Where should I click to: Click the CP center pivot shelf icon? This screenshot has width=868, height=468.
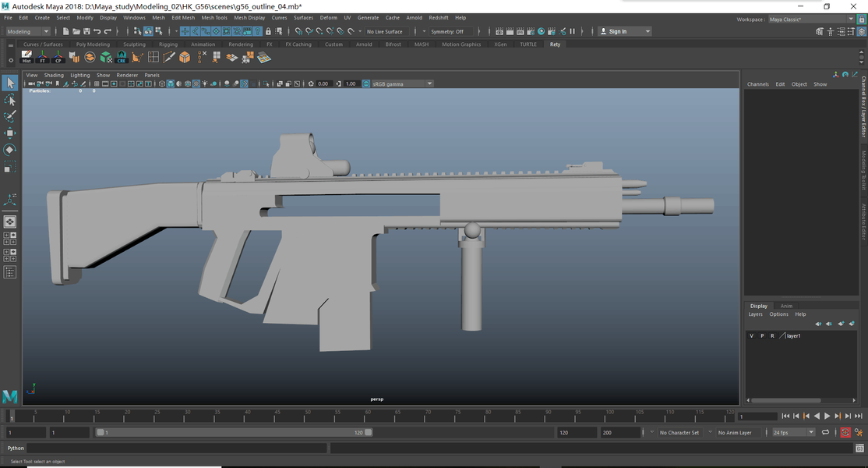(58, 56)
